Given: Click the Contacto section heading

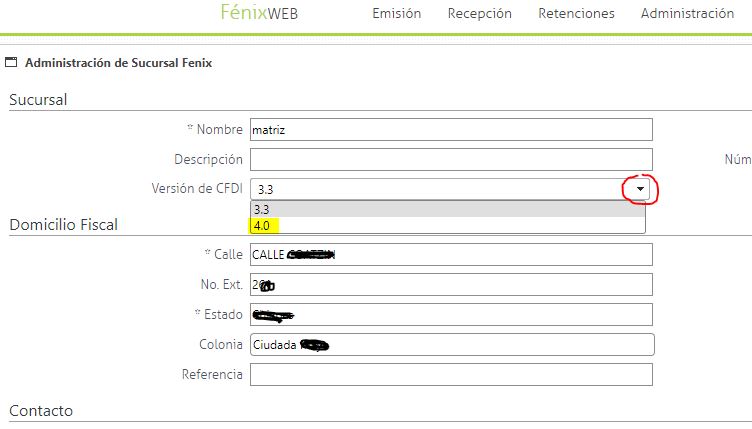Looking at the screenshot, I should click(41, 411).
